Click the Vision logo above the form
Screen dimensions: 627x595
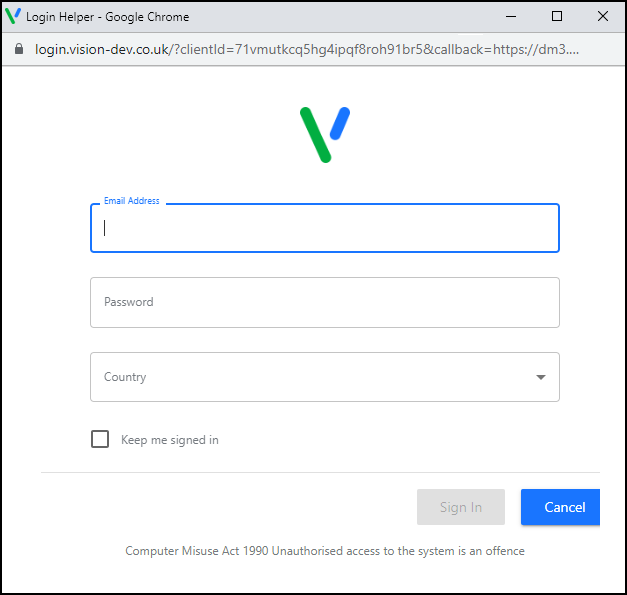(324, 134)
